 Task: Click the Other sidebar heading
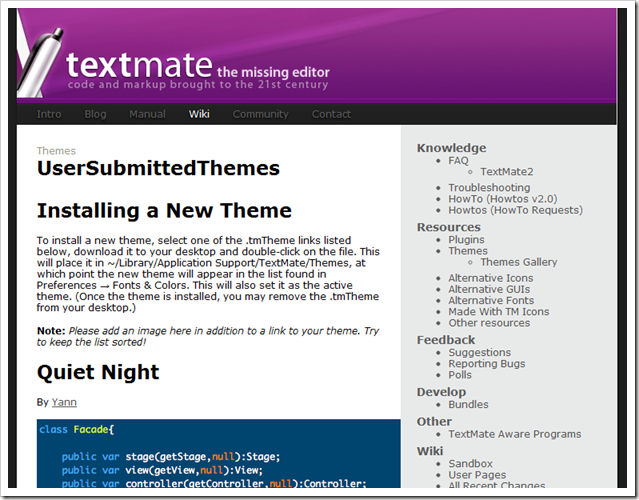pyautogui.click(x=434, y=422)
